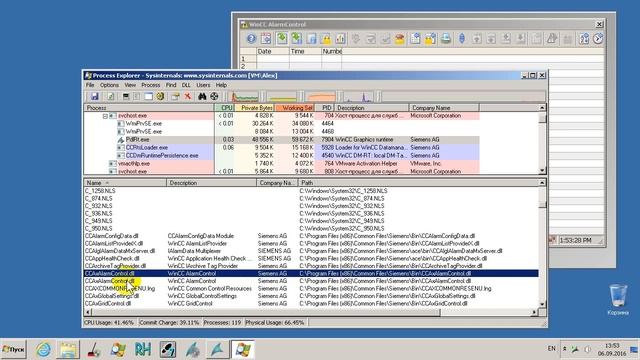Select the CCAxGridControl.dll row

(x=311, y=303)
